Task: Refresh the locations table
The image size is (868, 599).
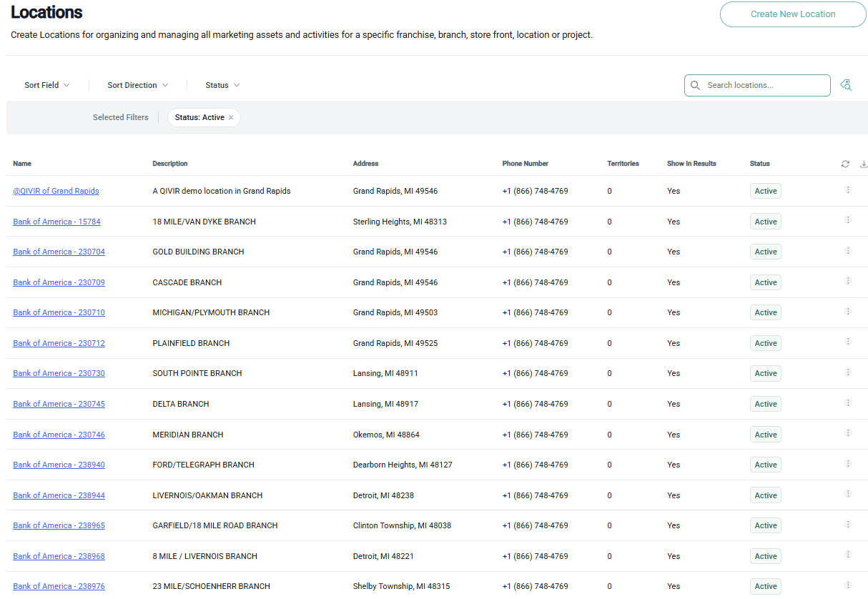Action: coord(845,164)
